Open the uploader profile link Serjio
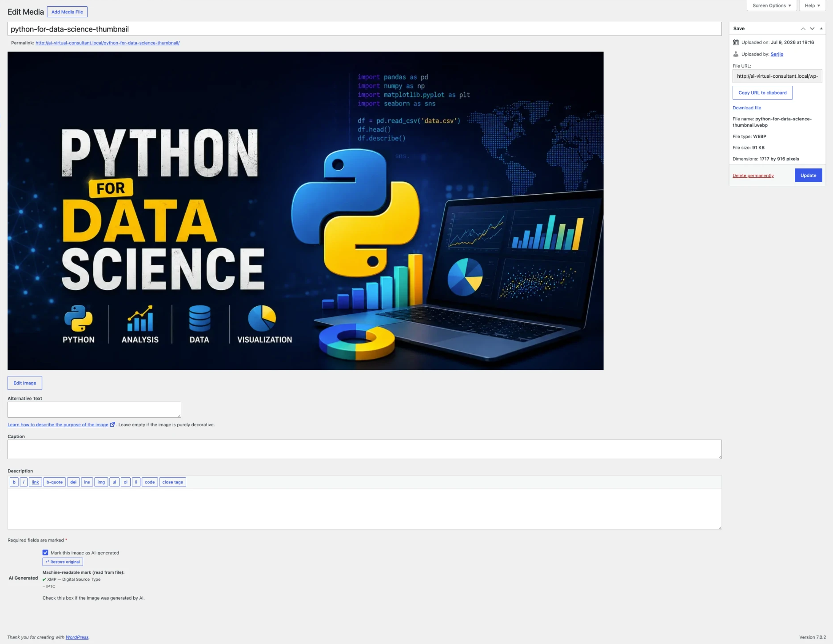Image resolution: width=833 pixels, height=644 pixels. tap(777, 54)
